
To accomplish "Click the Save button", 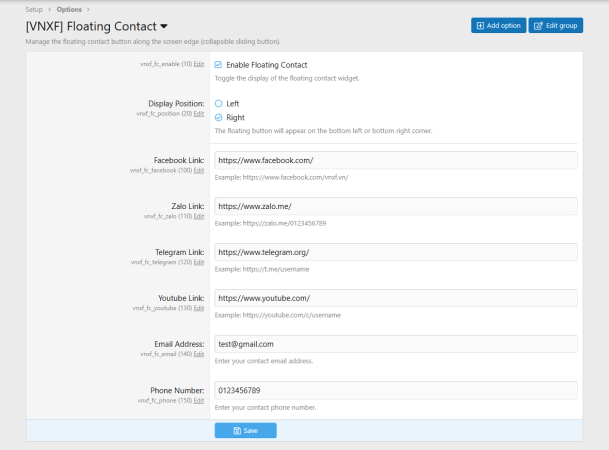I will (x=245, y=431).
